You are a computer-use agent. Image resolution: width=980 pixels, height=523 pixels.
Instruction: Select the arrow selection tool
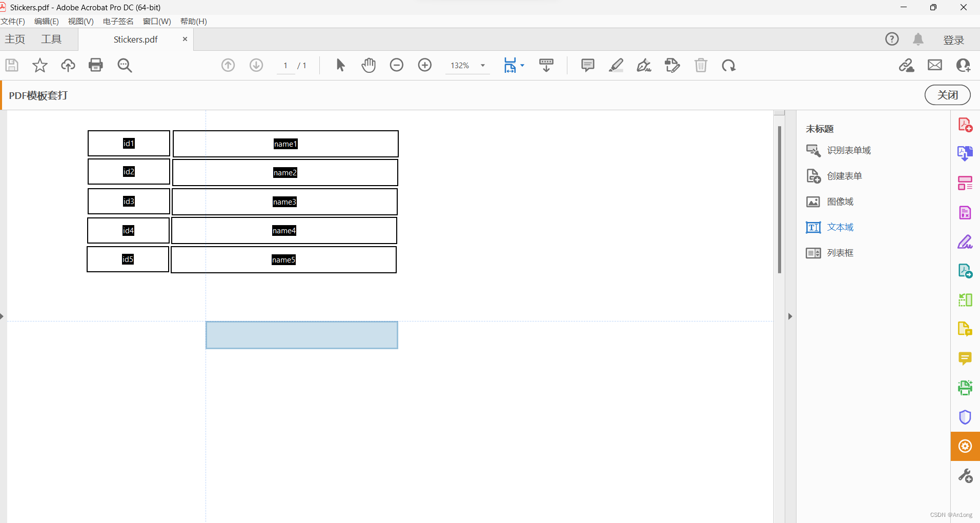339,65
